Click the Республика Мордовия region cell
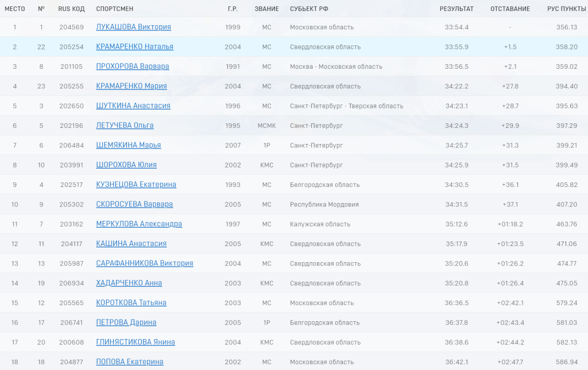 [x=324, y=204]
